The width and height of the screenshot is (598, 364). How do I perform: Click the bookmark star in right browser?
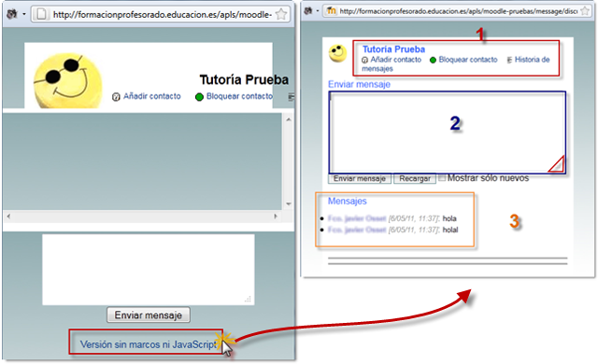[x=585, y=11]
